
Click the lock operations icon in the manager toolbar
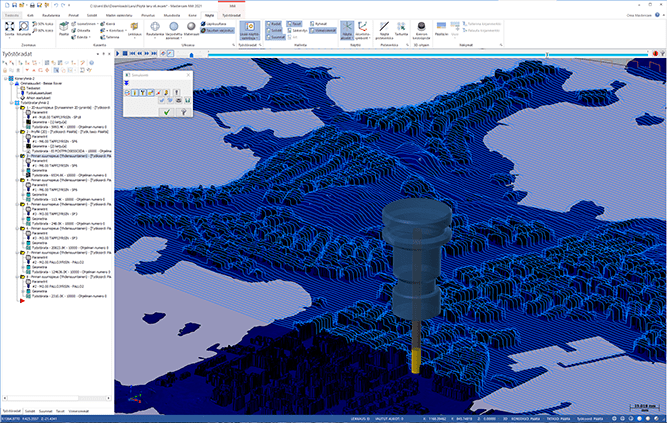5,70
